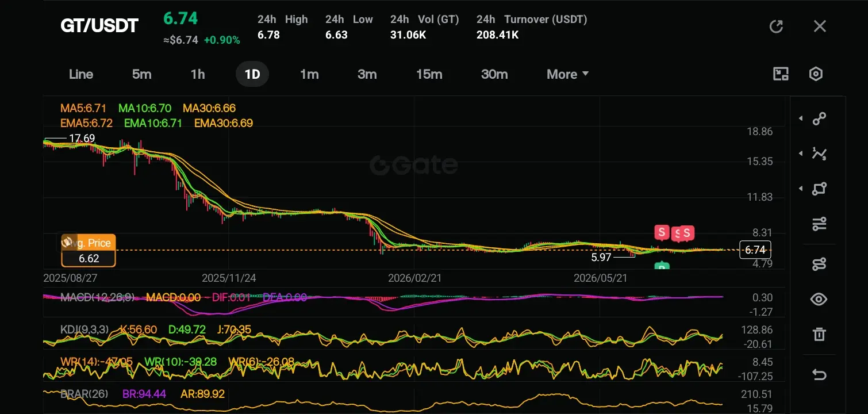Undo last drawing with the return arrow

pos(819,375)
